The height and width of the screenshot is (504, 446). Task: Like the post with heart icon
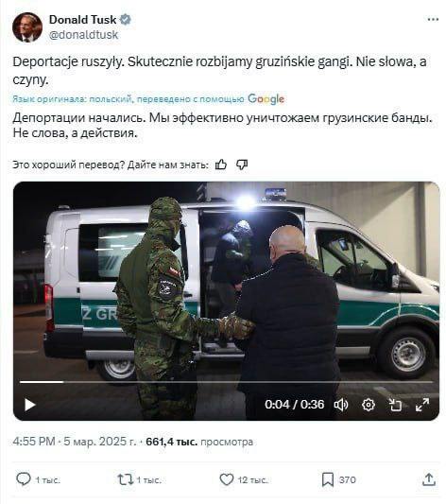click(227, 479)
